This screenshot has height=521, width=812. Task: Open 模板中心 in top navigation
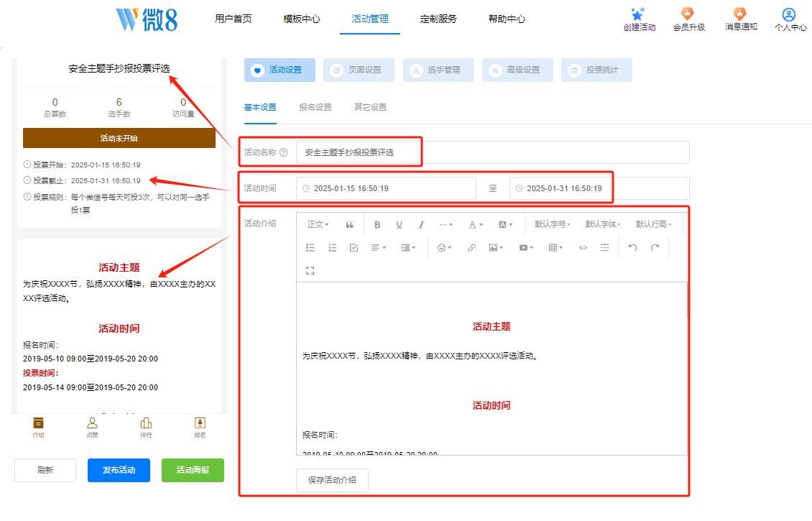click(x=301, y=19)
